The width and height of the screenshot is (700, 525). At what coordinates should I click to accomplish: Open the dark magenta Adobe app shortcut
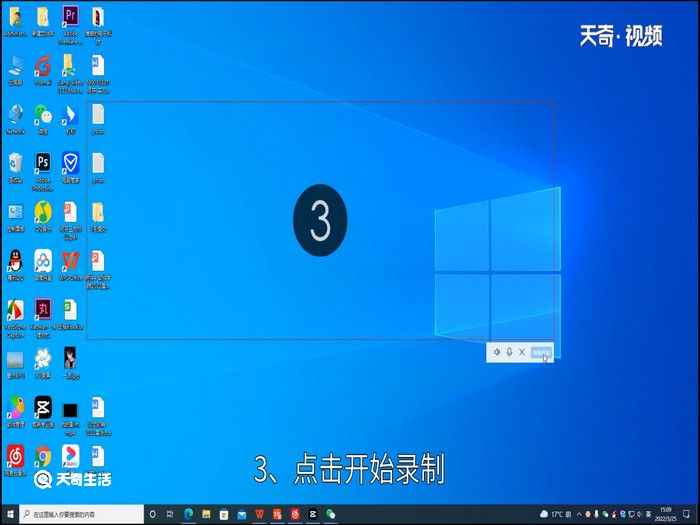(x=43, y=318)
